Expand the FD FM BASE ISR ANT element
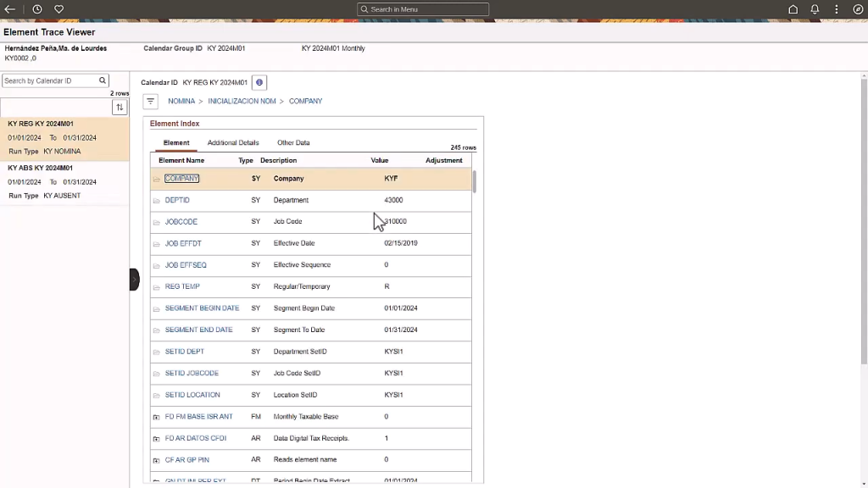 pyautogui.click(x=157, y=416)
